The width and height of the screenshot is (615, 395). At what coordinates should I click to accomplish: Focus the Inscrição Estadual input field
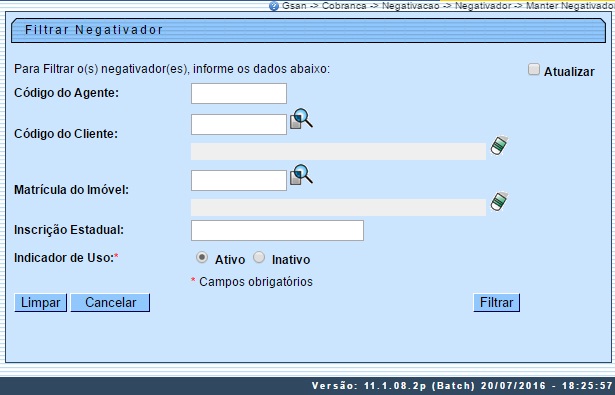pos(277,230)
